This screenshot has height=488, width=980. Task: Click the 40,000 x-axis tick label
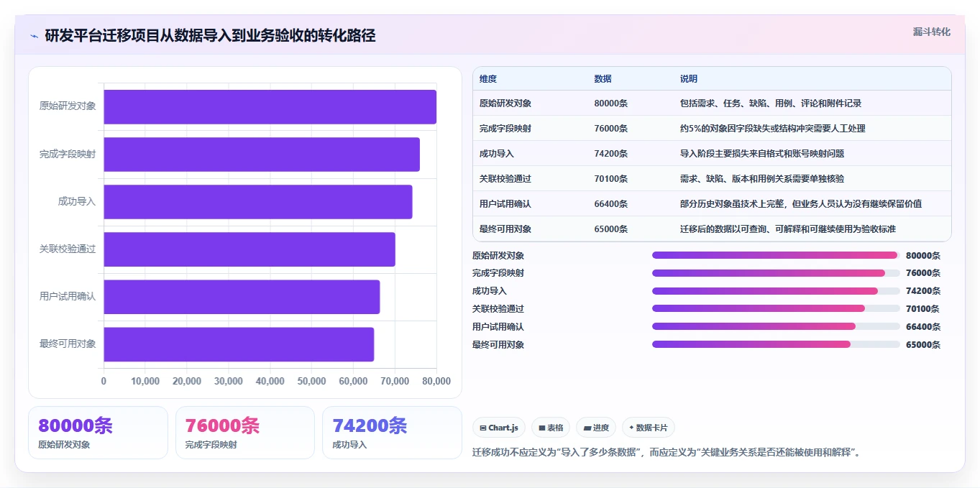coord(270,381)
